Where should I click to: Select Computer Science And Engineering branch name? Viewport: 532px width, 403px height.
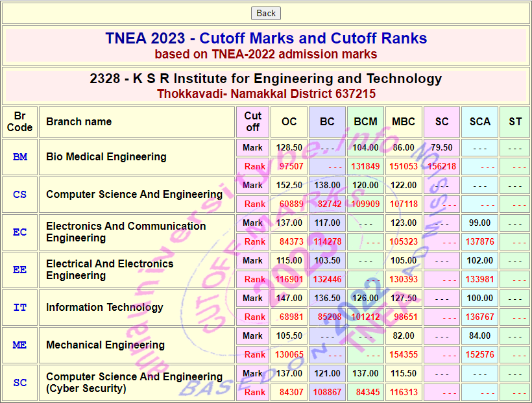134,195
